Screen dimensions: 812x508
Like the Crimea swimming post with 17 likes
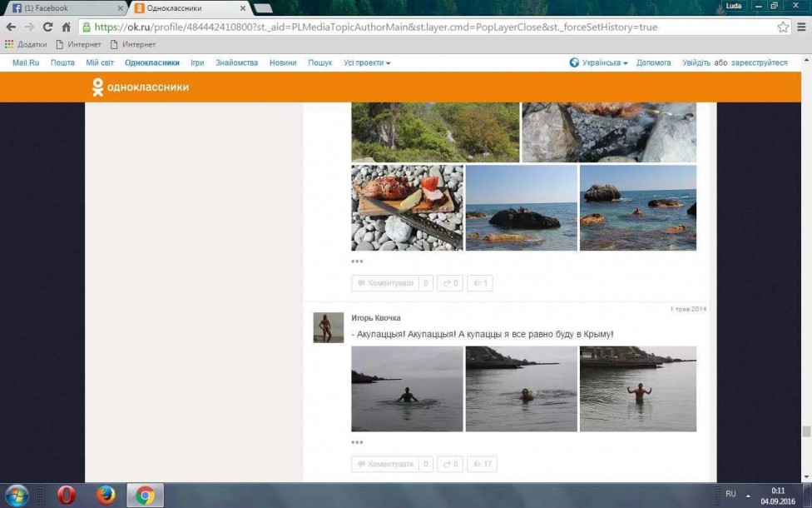click(482, 464)
